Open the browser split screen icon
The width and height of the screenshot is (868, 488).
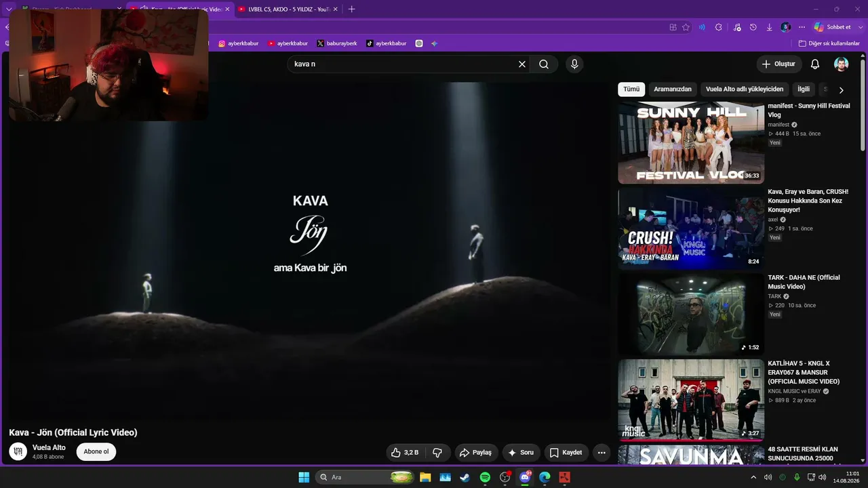(x=673, y=27)
